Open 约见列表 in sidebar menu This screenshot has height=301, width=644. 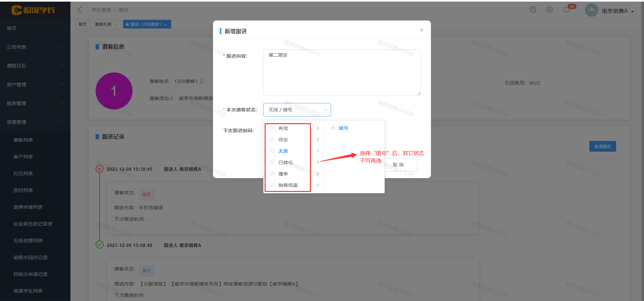(23, 173)
